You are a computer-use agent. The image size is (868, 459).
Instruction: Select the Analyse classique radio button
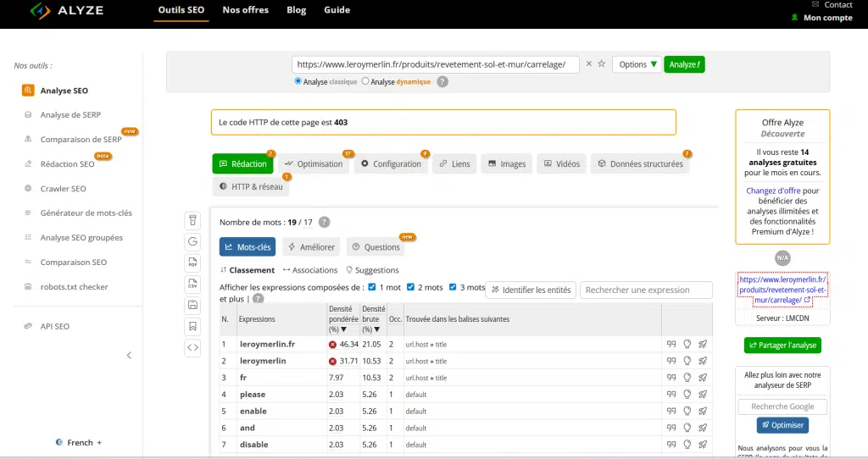tap(298, 80)
